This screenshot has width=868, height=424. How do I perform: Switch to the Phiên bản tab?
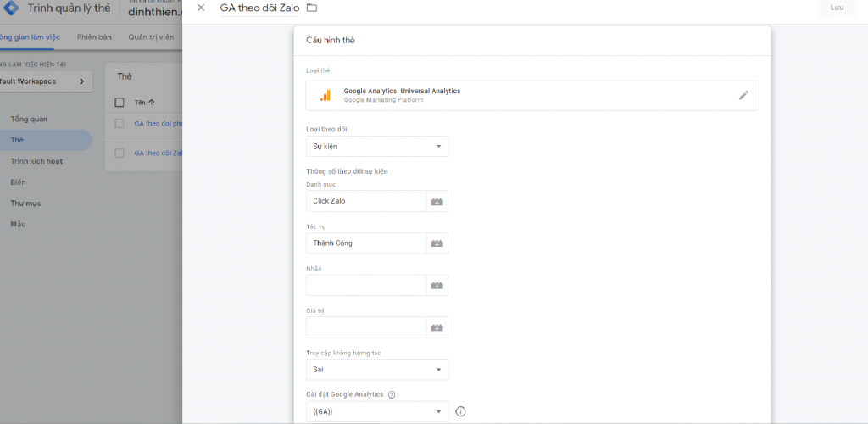[x=94, y=37]
